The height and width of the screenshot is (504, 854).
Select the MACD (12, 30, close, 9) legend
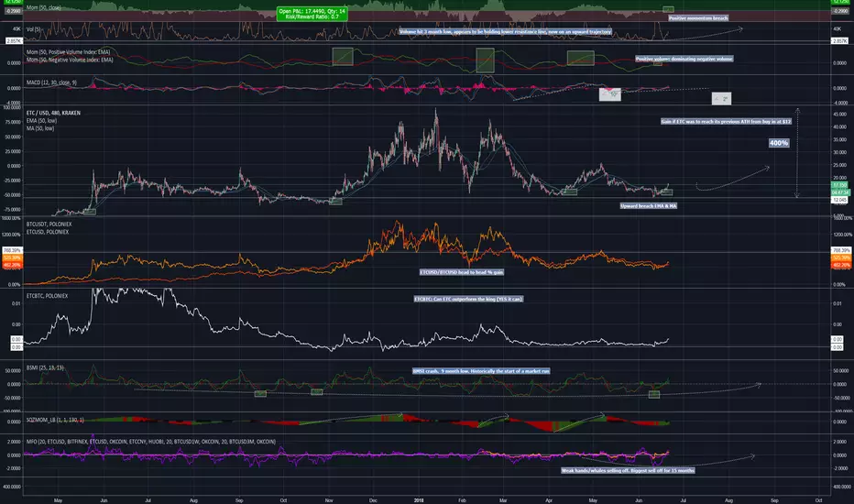point(51,82)
